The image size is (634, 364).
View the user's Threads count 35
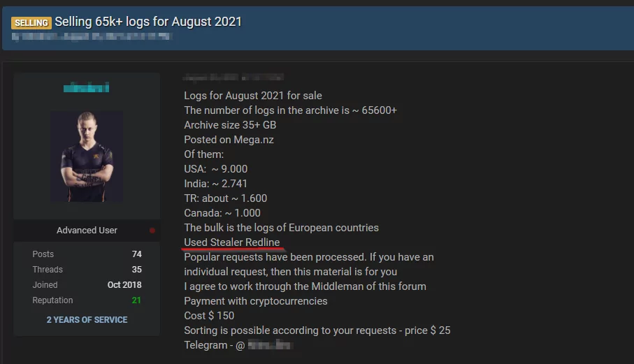tap(137, 270)
